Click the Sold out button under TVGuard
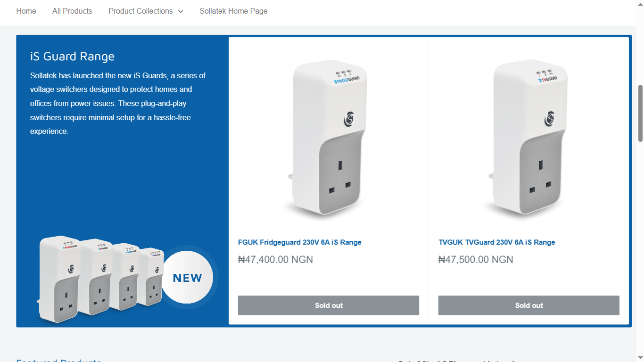 529,305
